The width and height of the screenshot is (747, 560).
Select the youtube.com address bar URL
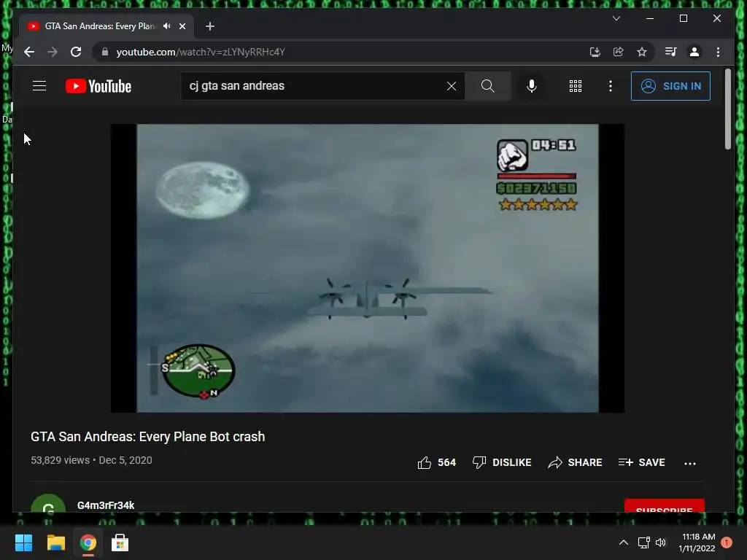tap(201, 52)
